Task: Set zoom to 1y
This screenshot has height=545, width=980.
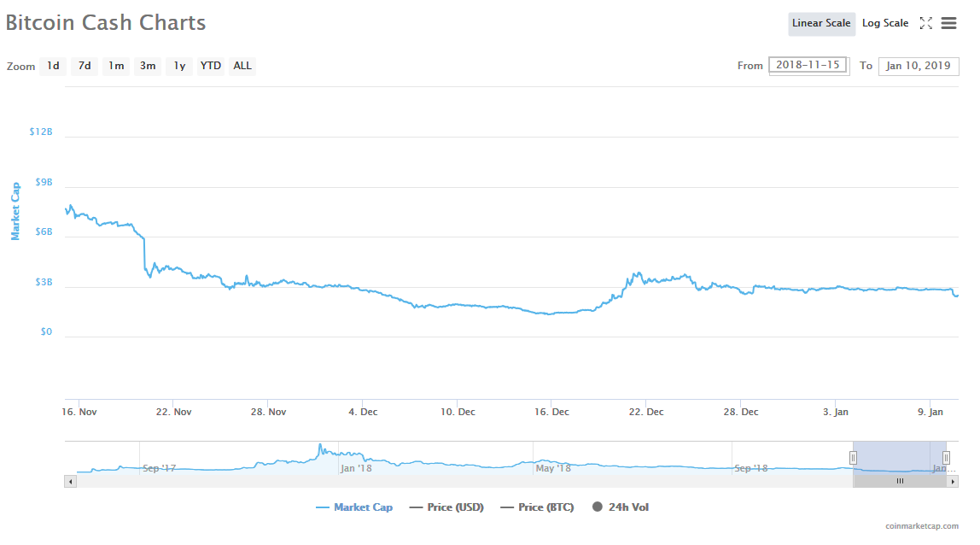Action: coord(179,66)
